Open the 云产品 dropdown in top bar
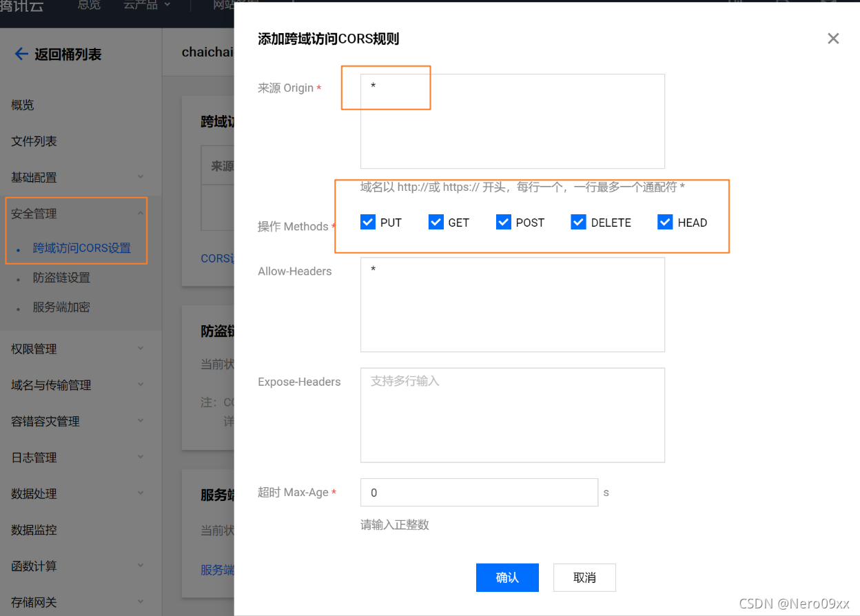860x616 pixels. coord(147,6)
